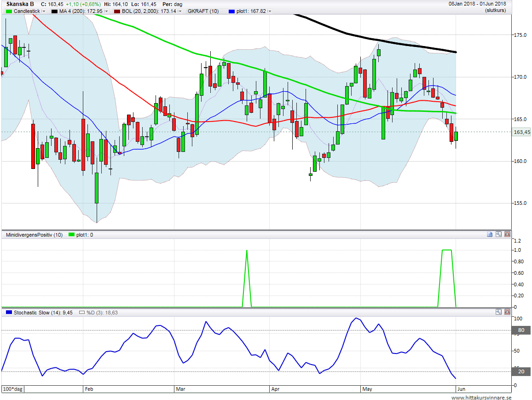Viewport: 532px width, 400px height.
Task: Expand the BOL (20, 2,000) dropdown arrow
Action: [x=180, y=11]
